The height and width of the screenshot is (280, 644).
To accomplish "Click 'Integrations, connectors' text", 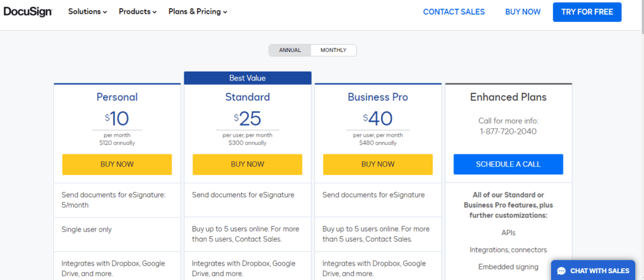I will click(508, 250).
